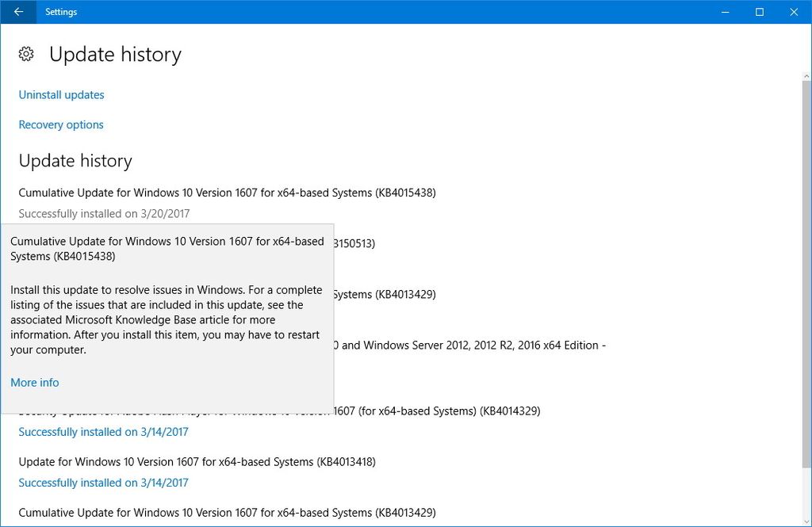Select the KB4015438 cumulative update entry
Image resolution: width=812 pixels, height=527 pixels.
click(228, 193)
